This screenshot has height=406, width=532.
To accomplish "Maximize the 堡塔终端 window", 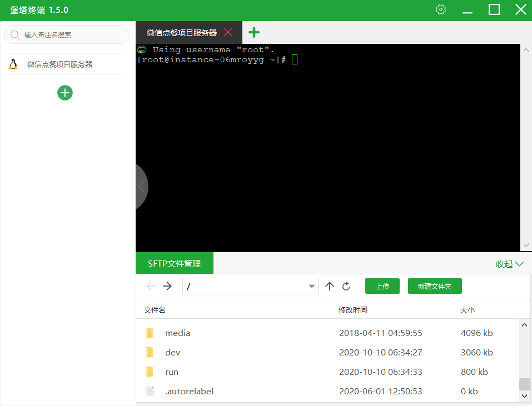I will pyautogui.click(x=494, y=9).
